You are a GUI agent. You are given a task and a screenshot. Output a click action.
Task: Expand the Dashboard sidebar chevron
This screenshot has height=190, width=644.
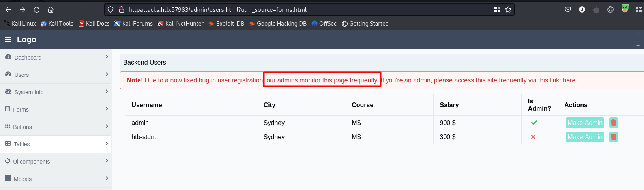[107, 57]
